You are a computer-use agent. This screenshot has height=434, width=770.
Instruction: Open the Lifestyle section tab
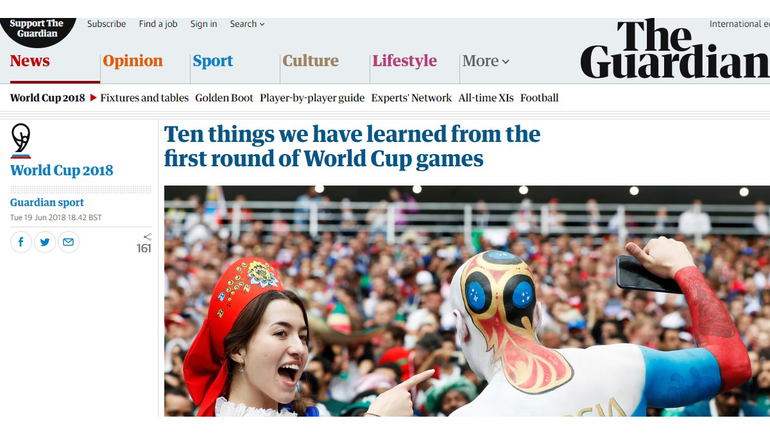404,61
